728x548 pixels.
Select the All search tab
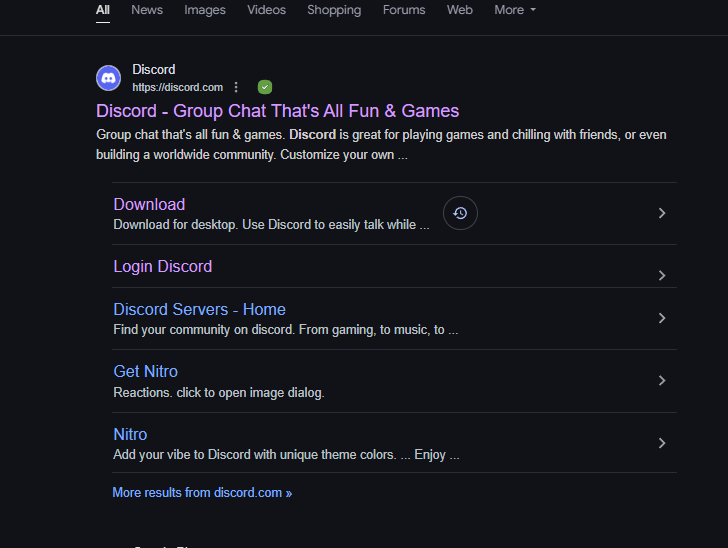[103, 10]
